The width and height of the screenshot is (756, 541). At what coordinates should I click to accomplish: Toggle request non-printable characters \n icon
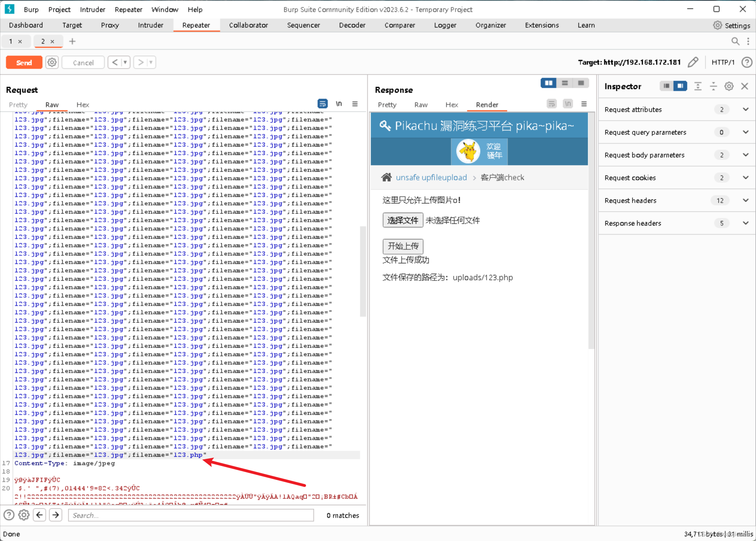coord(339,104)
